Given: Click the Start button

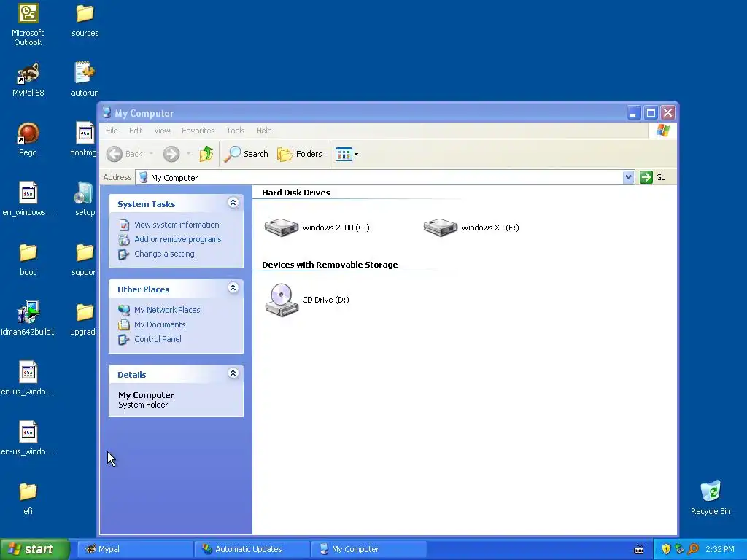Looking at the screenshot, I should click(x=34, y=549).
